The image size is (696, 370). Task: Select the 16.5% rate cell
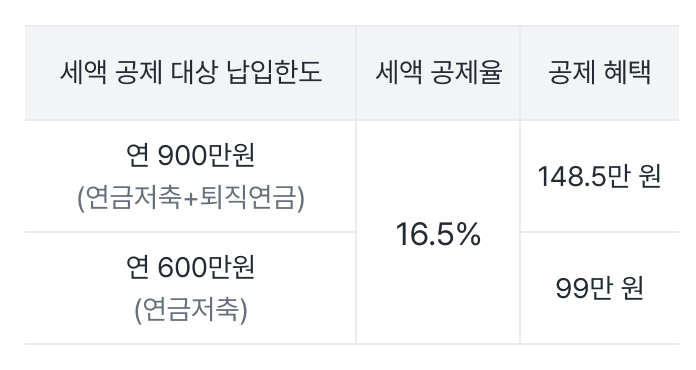(438, 234)
